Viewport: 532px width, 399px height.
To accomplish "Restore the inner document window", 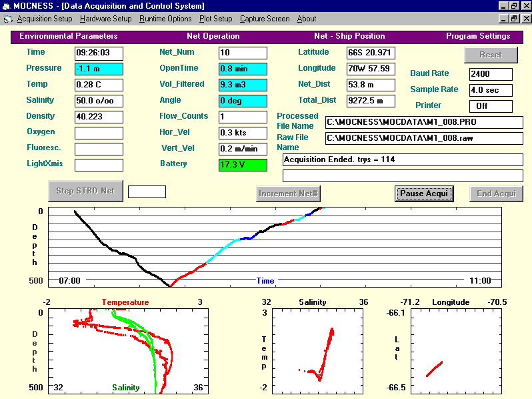I will coord(513,19).
